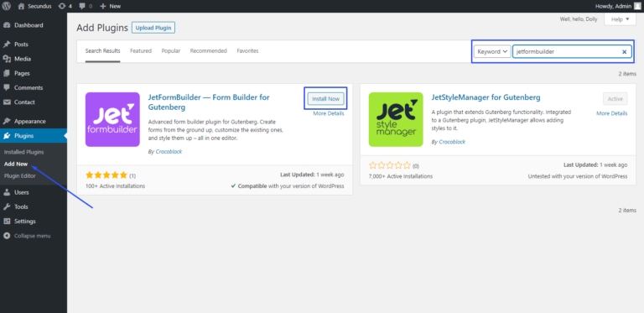Collapse the admin sidebar menu

click(x=27, y=236)
